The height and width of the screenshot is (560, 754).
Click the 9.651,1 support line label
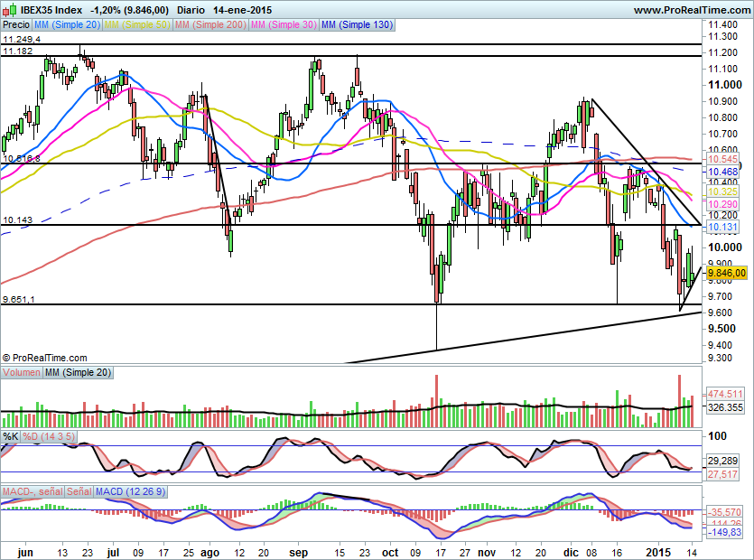18,299
